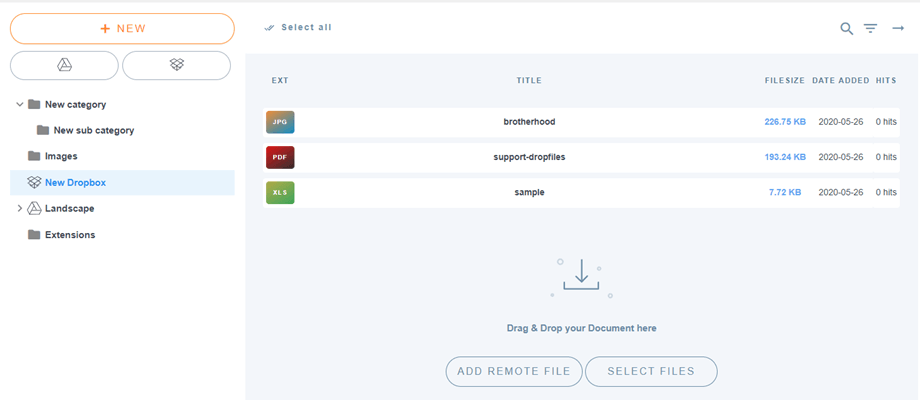Collapse the New category folder
920x400 pixels.
tap(20, 104)
